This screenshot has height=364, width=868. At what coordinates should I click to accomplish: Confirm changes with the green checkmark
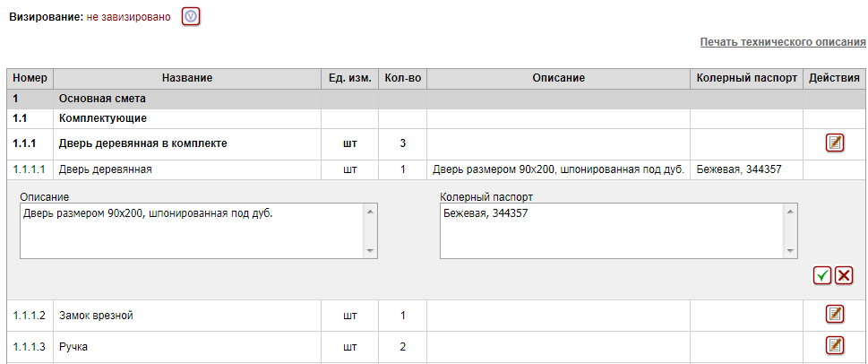pyautogui.click(x=822, y=276)
